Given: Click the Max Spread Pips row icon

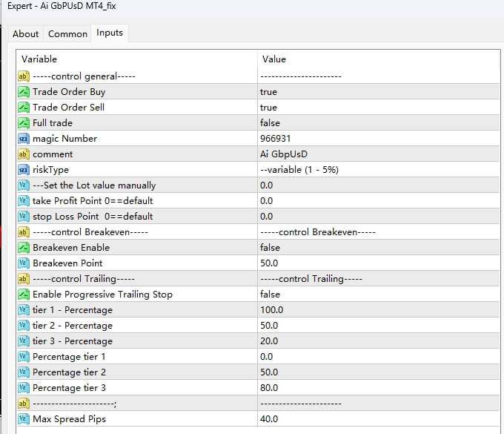Looking at the screenshot, I should coord(23,419).
